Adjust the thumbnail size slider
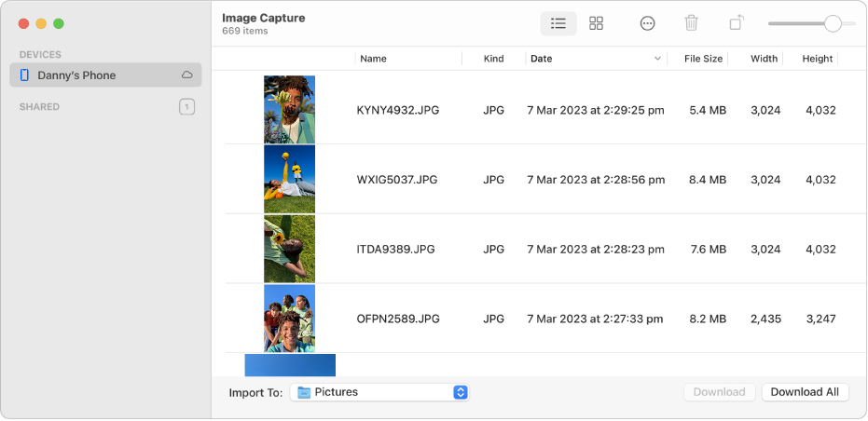 click(x=833, y=23)
